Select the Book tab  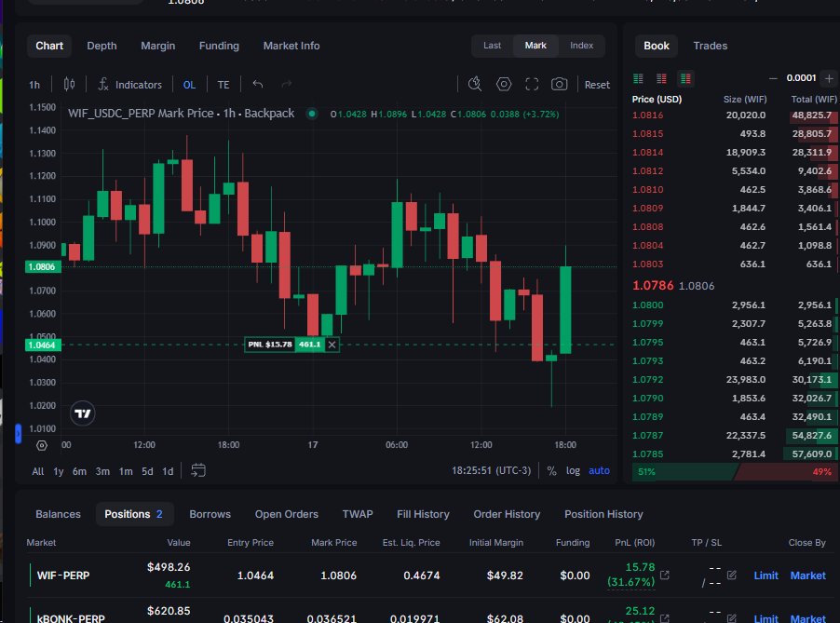pos(657,46)
